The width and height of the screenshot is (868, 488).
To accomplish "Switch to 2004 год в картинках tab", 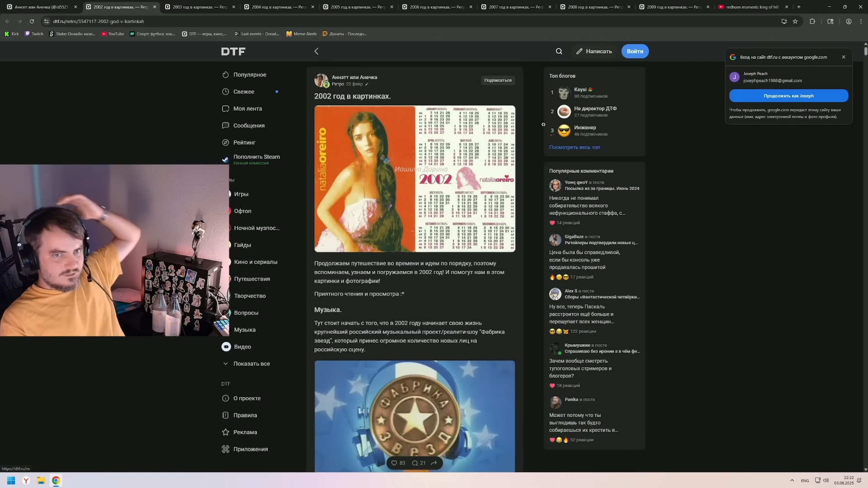I will click(x=278, y=7).
